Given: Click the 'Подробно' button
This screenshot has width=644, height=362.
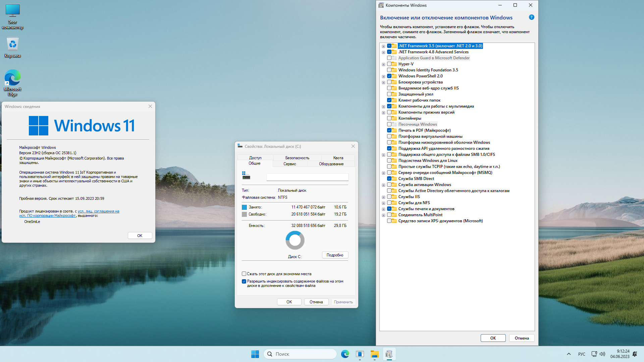Looking at the screenshot, I should pyautogui.click(x=335, y=255).
